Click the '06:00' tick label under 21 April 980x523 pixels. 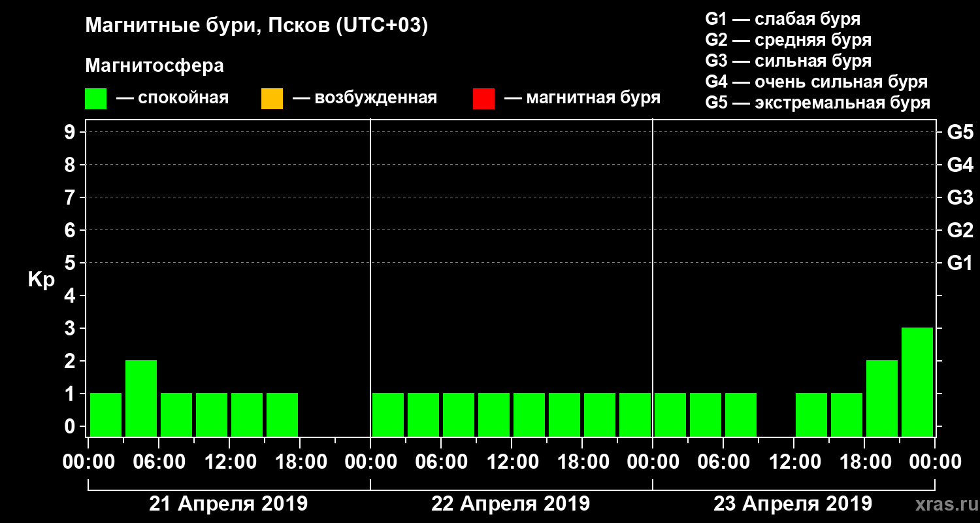[x=158, y=462]
